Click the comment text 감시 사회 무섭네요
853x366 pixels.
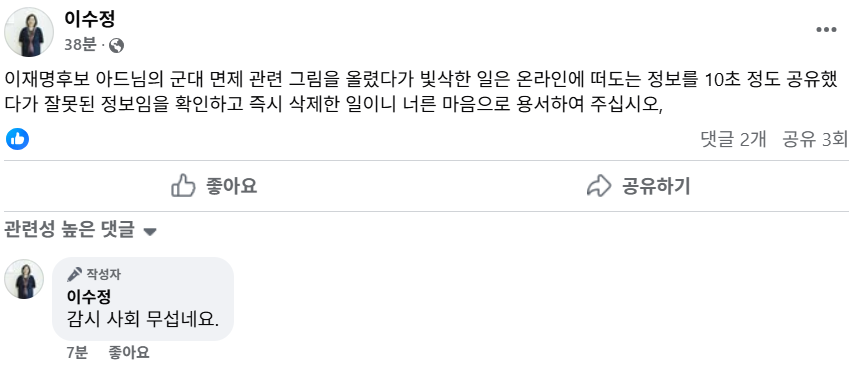tap(143, 320)
